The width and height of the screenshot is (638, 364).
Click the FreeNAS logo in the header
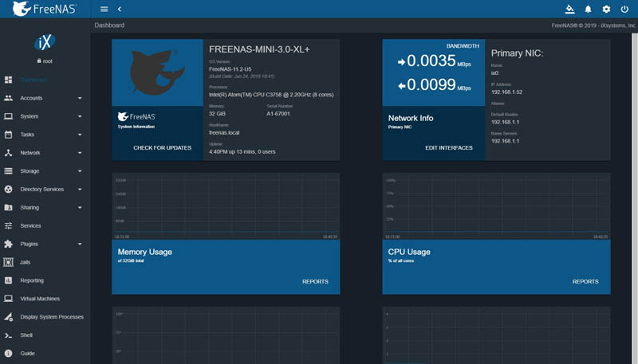(x=44, y=9)
